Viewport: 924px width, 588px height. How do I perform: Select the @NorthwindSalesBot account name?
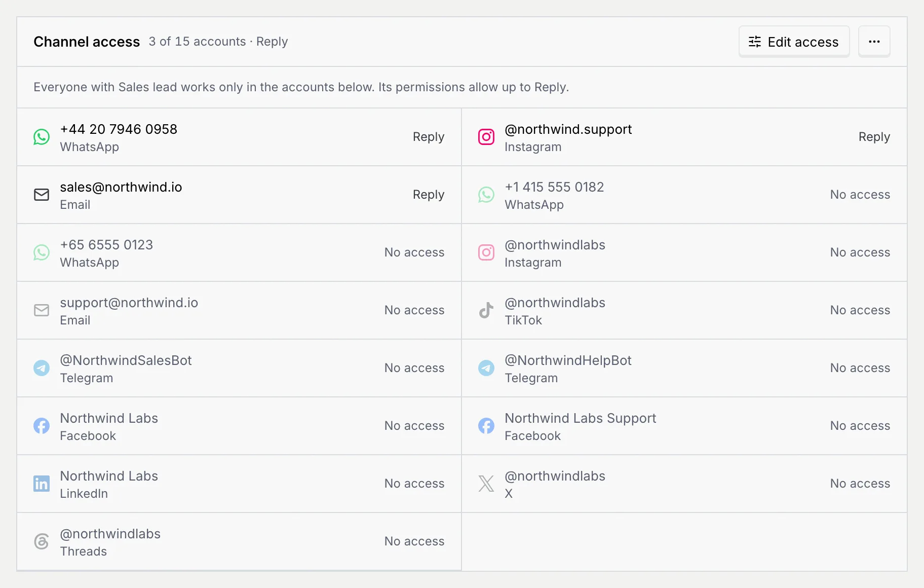126,360
